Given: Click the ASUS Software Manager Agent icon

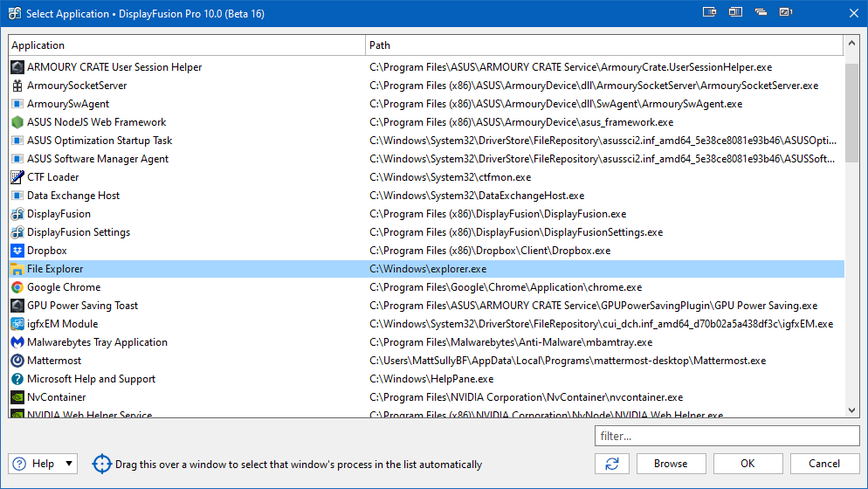Looking at the screenshot, I should click(17, 158).
